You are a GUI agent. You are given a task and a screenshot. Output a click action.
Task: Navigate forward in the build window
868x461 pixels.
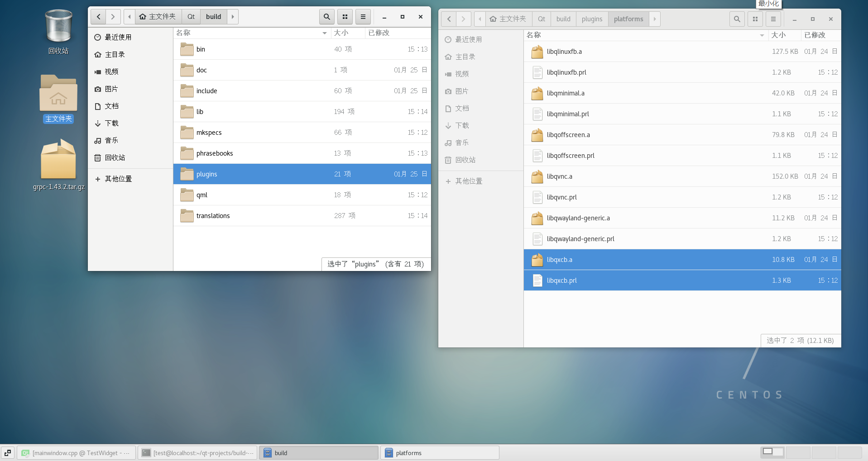(x=113, y=16)
